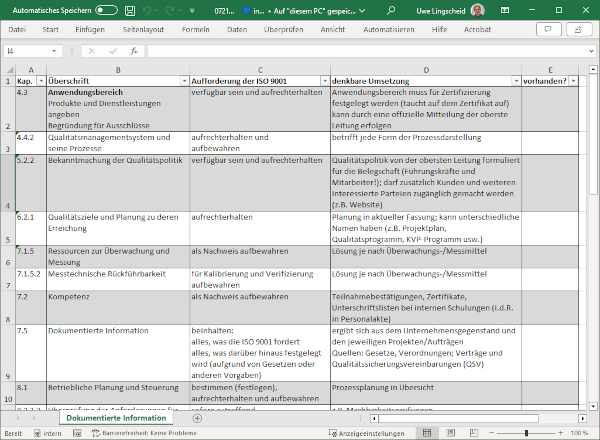Add a new sheet with plus icon
The width and height of the screenshot is (600, 440).
(x=196, y=418)
